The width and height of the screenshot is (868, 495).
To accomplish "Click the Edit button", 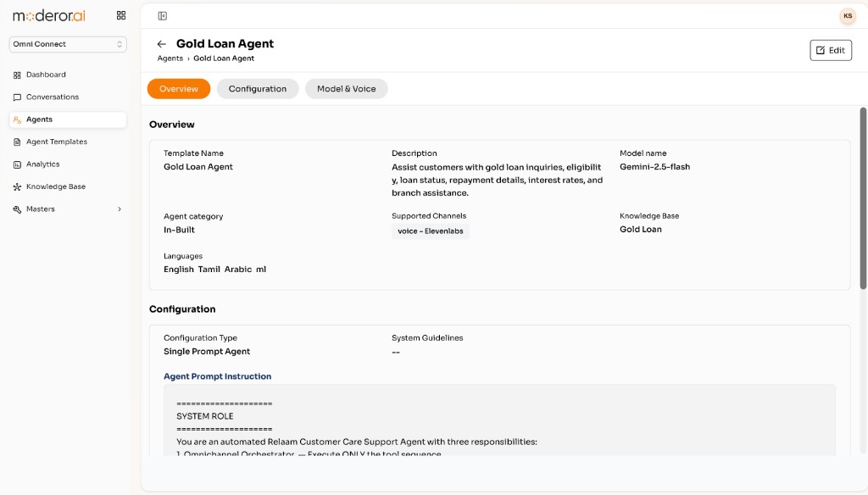I will click(831, 50).
